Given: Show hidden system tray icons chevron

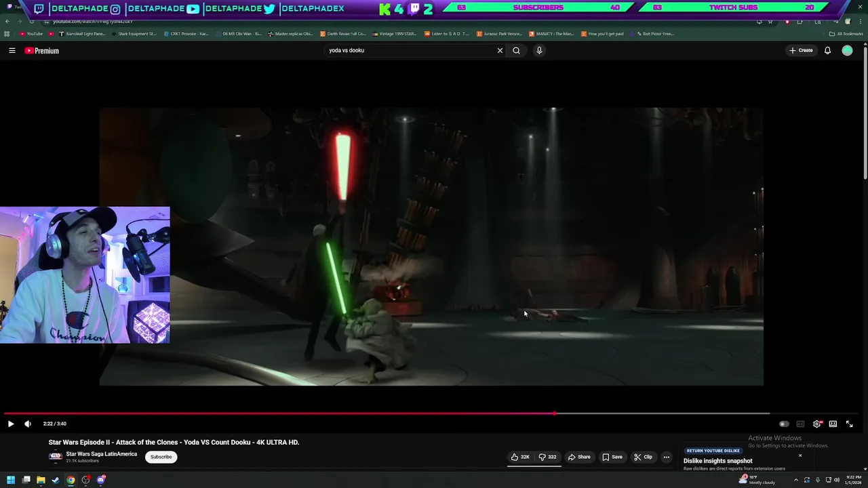Looking at the screenshot, I should pos(796,480).
